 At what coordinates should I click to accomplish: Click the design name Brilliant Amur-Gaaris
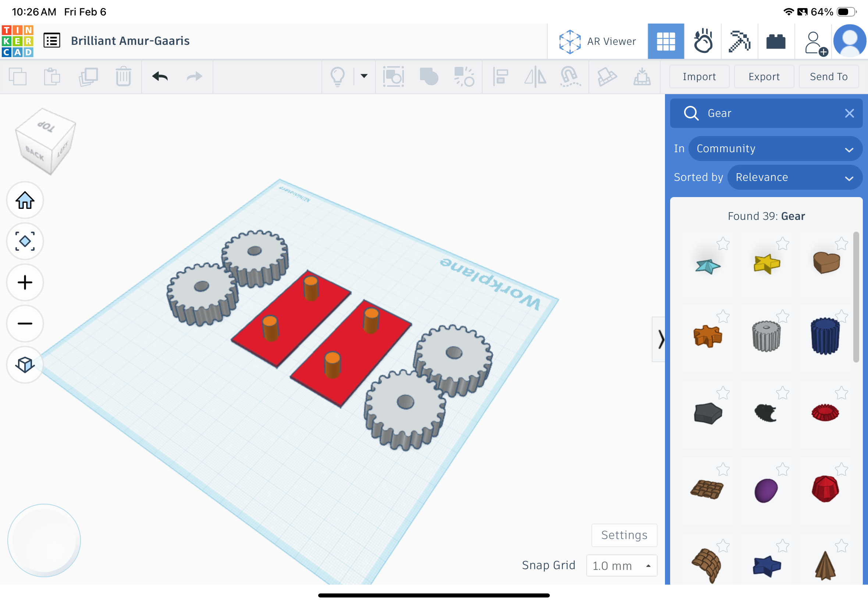(x=130, y=41)
